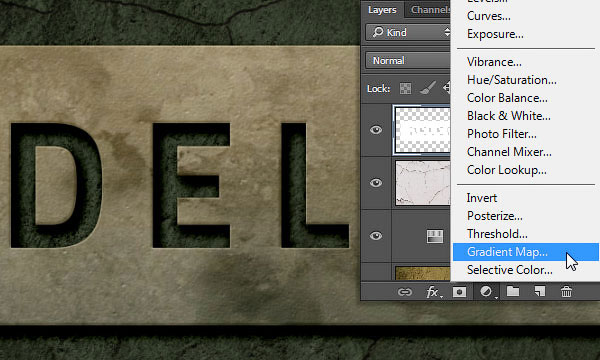Lock transparent pixels
The image size is (600, 360).
tap(405, 88)
